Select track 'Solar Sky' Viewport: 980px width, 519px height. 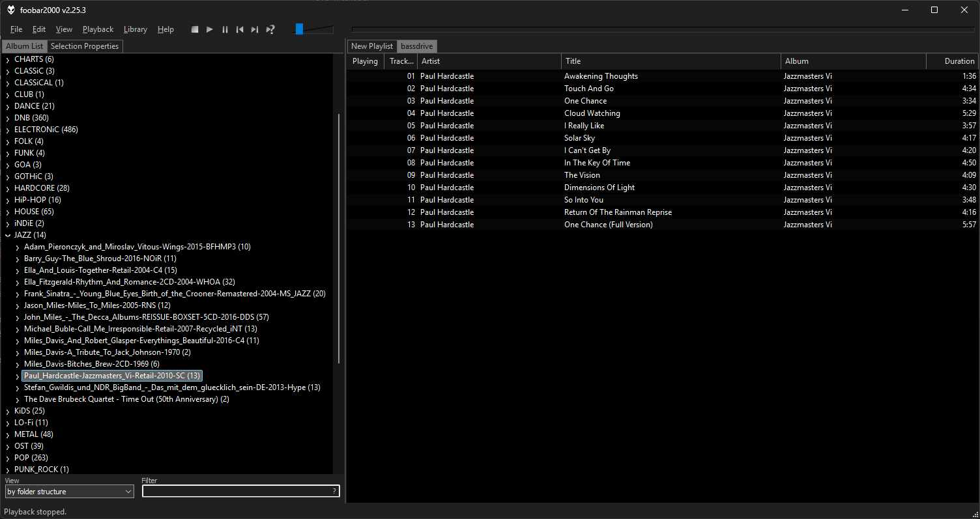(579, 138)
